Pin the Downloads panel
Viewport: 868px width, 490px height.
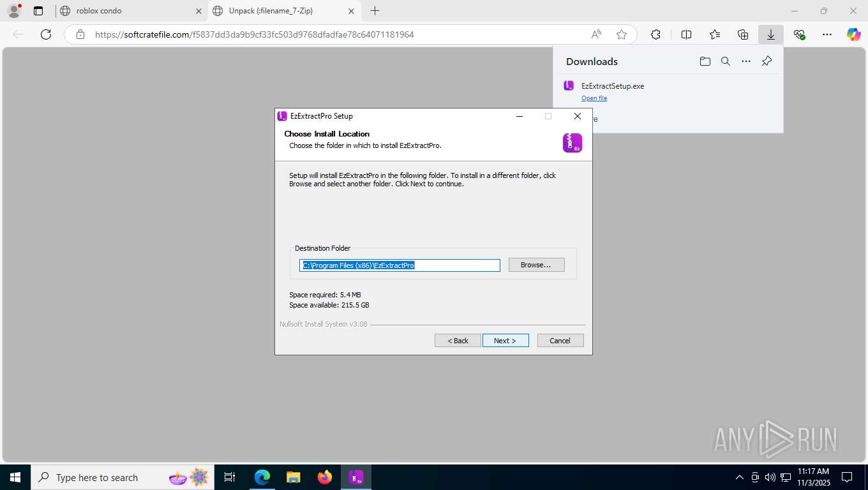[x=767, y=61]
